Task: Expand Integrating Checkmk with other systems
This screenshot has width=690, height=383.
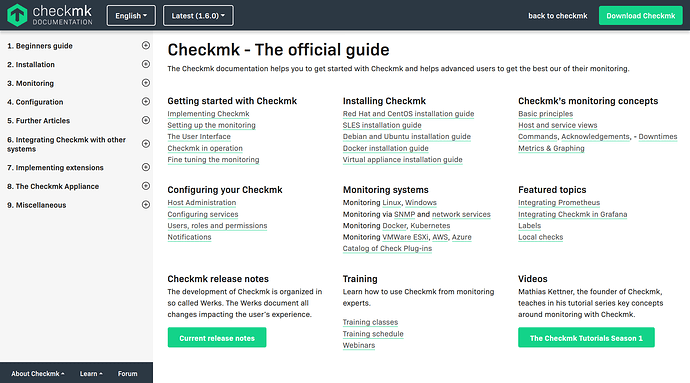Action: click(146, 144)
